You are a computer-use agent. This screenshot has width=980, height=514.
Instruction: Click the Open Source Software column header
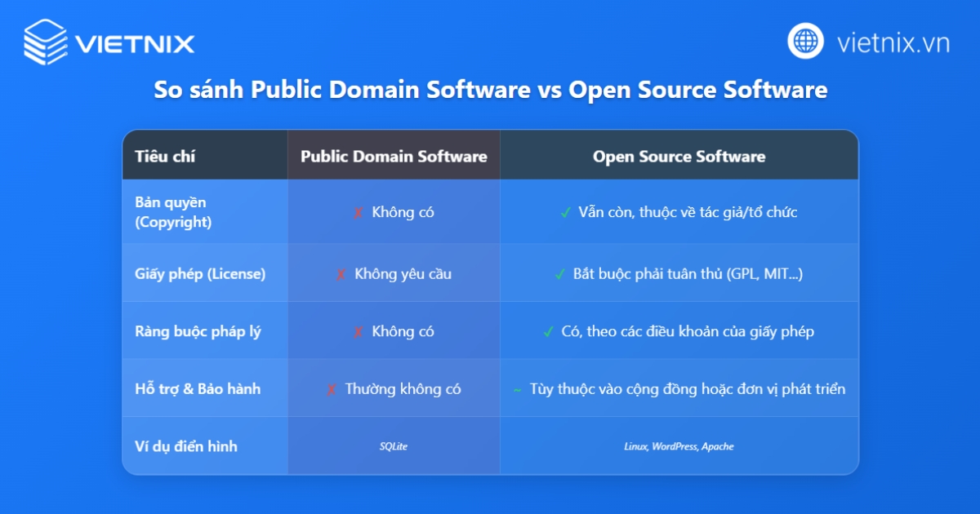tap(679, 157)
